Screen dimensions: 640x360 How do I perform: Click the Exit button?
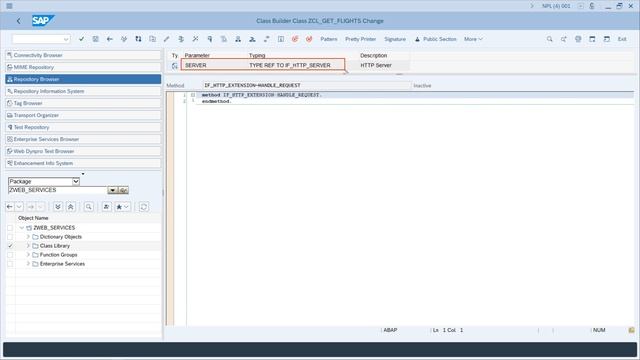point(622,39)
